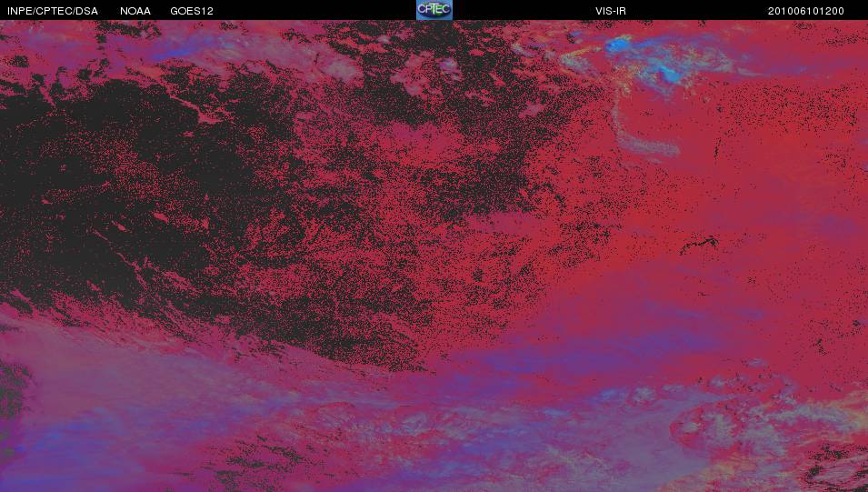Click the 201006101200 timestamp
The width and height of the screenshot is (868, 492).
(x=806, y=11)
